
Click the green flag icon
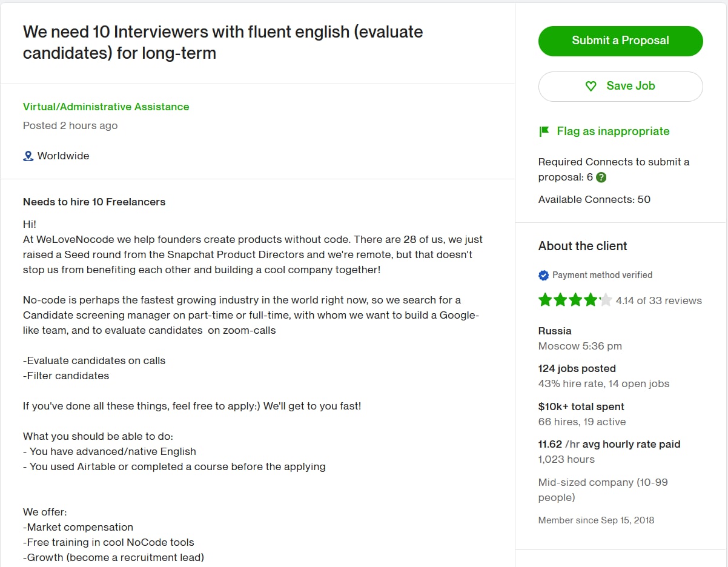(544, 131)
